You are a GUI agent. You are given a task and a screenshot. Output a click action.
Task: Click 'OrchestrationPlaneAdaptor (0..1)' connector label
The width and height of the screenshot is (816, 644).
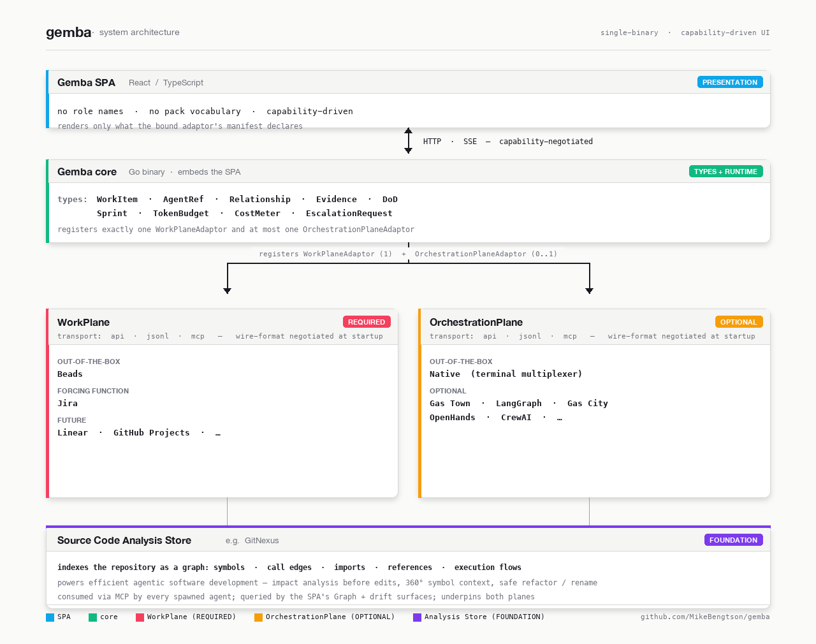tap(486, 254)
